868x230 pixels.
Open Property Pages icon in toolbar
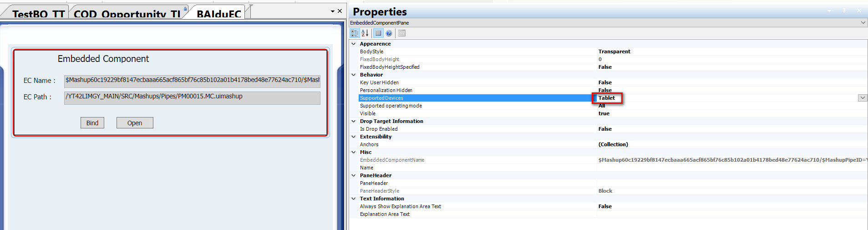(402, 33)
